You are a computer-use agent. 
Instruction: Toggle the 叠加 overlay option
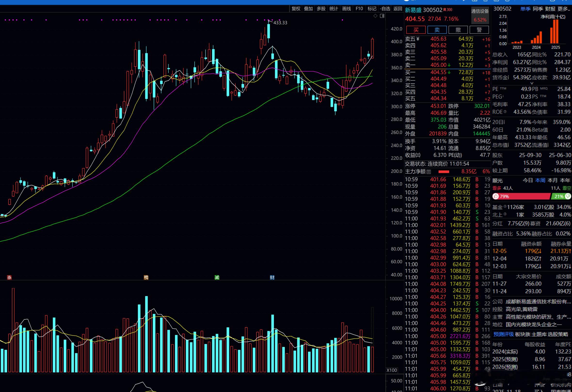pyautogui.click(x=308, y=9)
